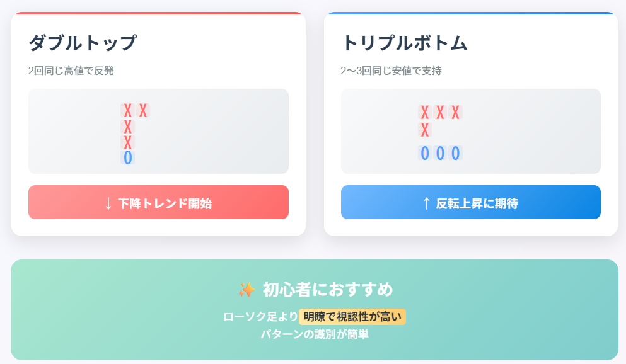
Task: Select the トリプルボトム heading
Action: (404, 43)
